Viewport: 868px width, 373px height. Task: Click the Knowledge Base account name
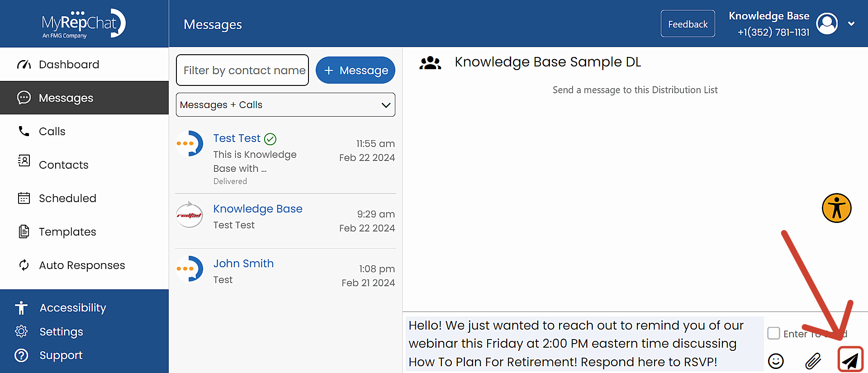[769, 16]
